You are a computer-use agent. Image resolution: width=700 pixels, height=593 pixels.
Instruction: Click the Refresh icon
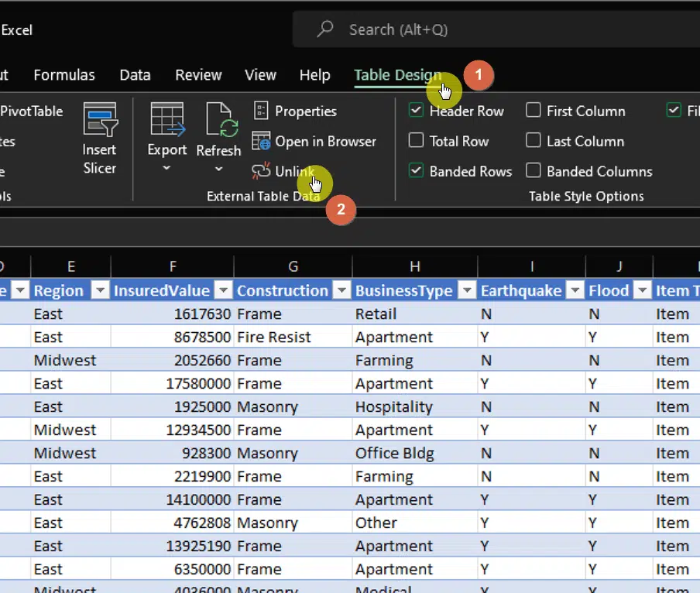click(x=222, y=119)
